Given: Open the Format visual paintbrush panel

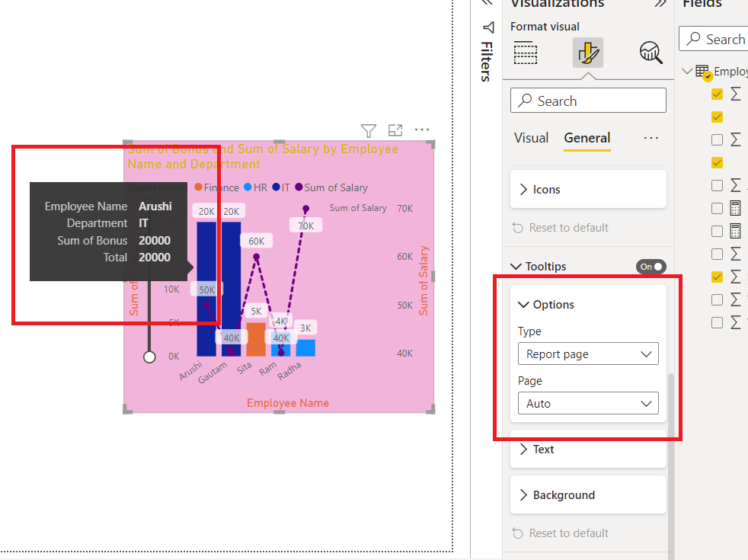Looking at the screenshot, I should coord(587,53).
